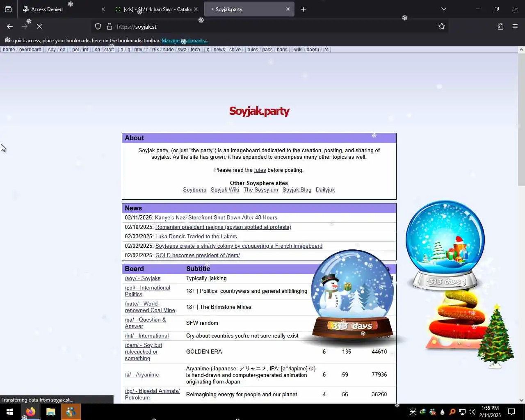Screen dimensions: 525x420
Task: Visit the Soyjak.Blog link
Action: tap(297, 189)
